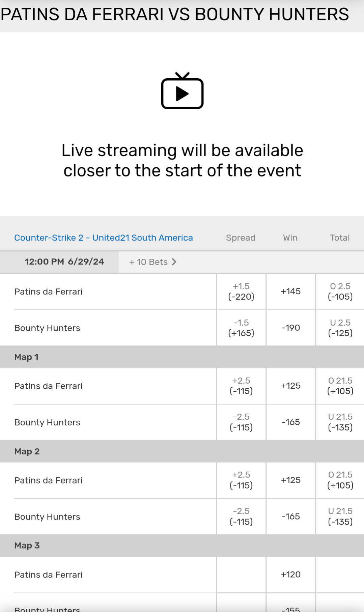
Task: Pick Over 21.5 rounds on Map 1
Action: tap(340, 386)
